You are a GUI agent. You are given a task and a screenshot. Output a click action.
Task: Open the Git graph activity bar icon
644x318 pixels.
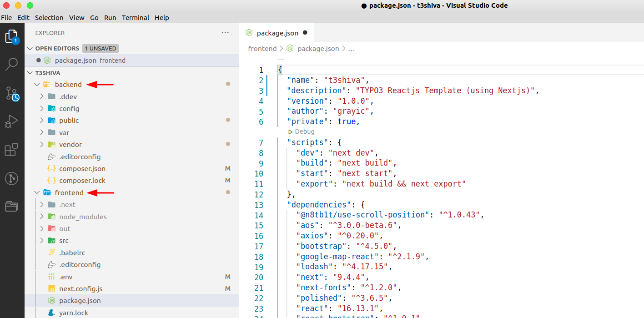point(11,178)
